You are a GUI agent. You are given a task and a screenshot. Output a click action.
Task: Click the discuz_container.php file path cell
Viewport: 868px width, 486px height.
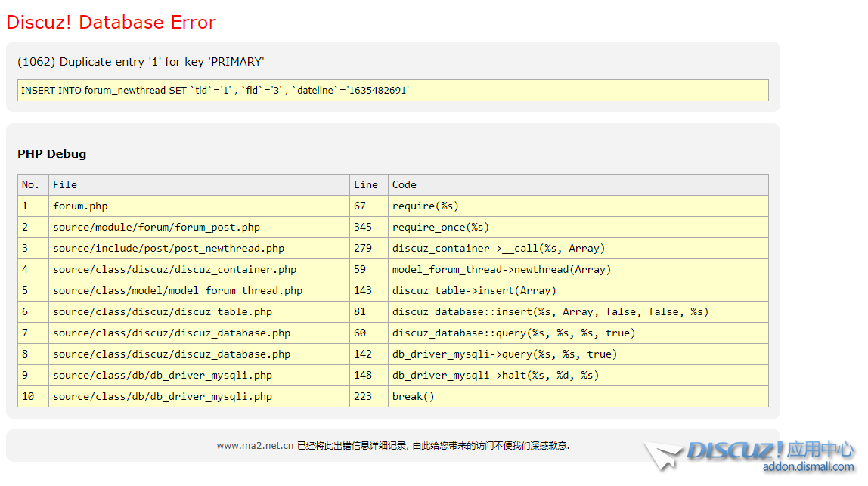pyautogui.click(x=175, y=270)
